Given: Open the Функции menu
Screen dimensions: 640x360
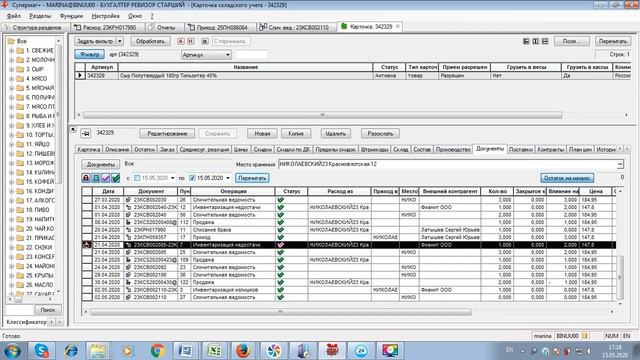Looking at the screenshot, I should click(71, 16).
